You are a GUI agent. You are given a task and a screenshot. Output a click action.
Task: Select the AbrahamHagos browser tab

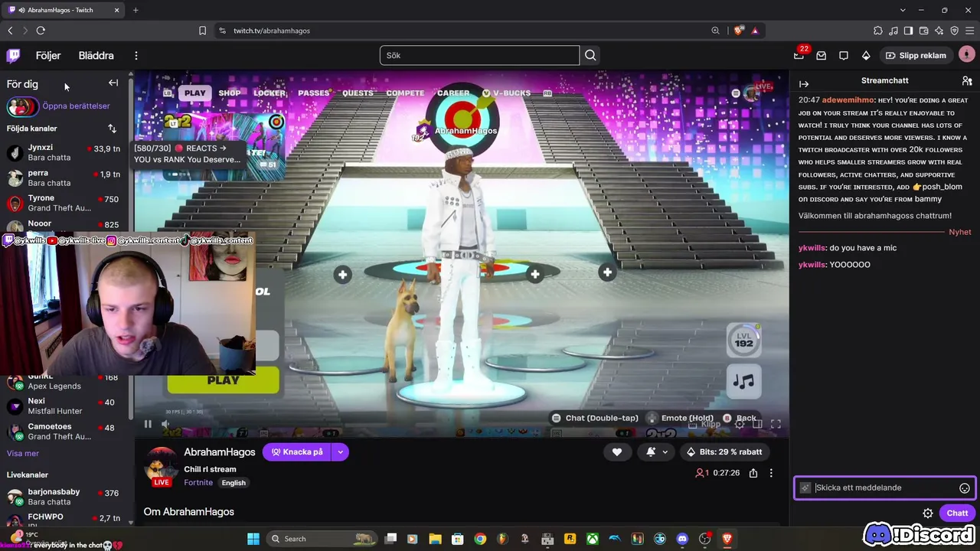[64, 10]
